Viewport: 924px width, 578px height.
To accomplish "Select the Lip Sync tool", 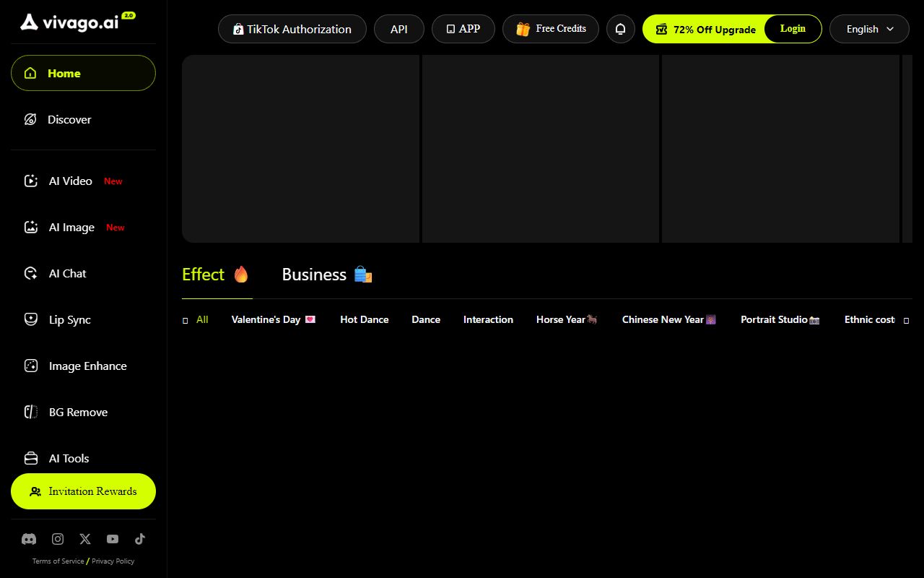I will tap(69, 319).
